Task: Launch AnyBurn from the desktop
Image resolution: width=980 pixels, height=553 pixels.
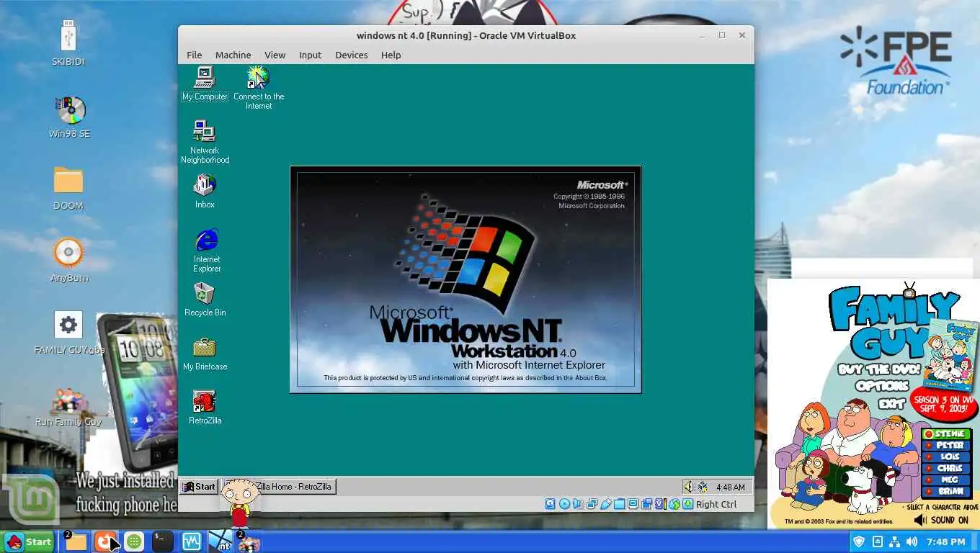Action: 69,260
